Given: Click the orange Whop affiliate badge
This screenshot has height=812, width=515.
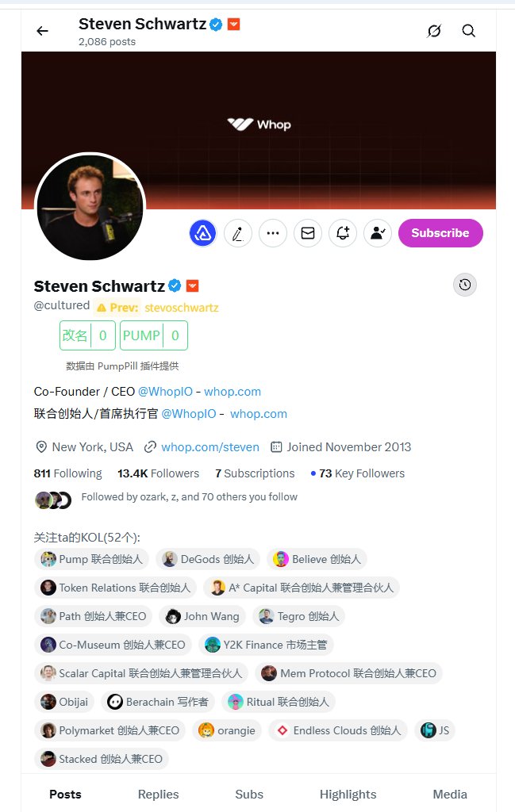Looking at the screenshot, I should 192,285.
